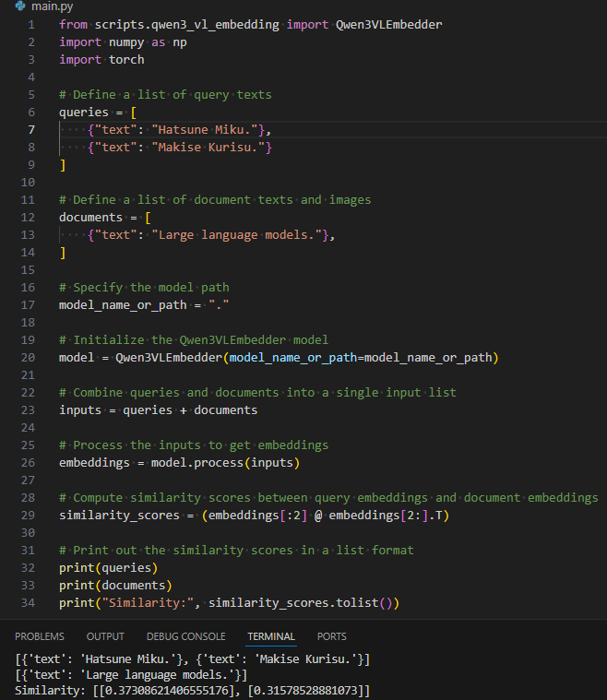Viewport: 607px width, 700px height.
Task: Click line number 29 in the gutter
Action: point(28,516)
